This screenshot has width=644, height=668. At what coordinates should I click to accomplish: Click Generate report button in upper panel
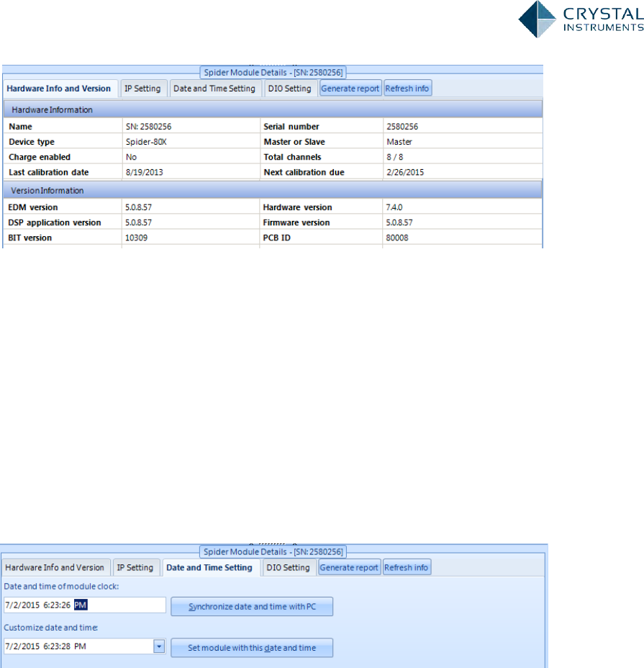[350, 89]
